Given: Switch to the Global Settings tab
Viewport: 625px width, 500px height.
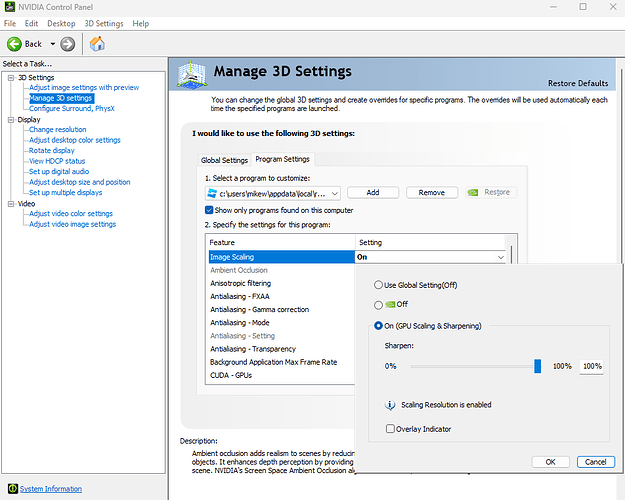Looking at the screenshot, I should 224,160.
